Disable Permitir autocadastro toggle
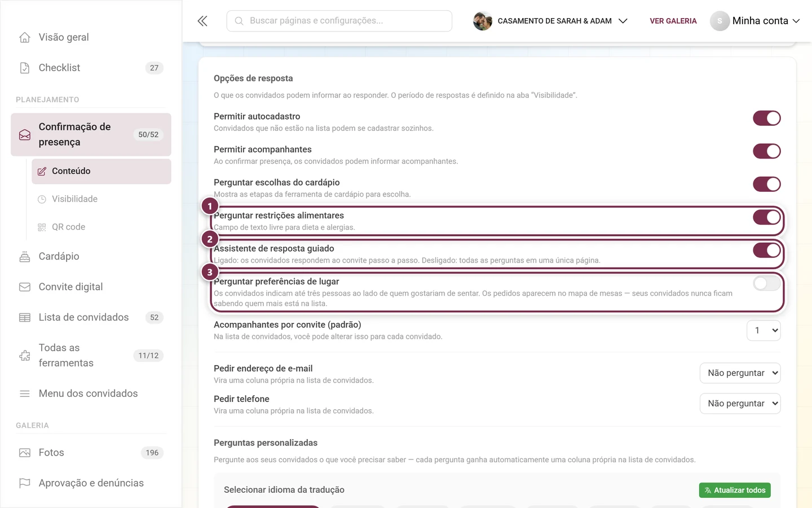The height and width of the screenshot is (508, 812). click(767, 118)
